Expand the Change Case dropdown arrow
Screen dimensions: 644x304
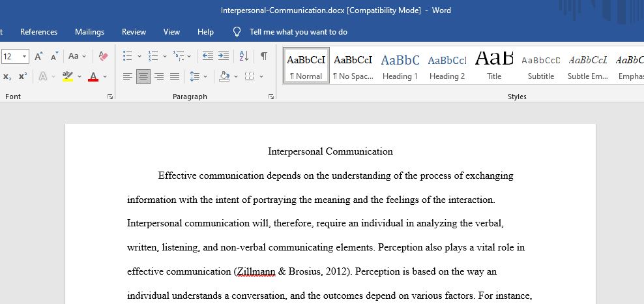[x=84, y=57]
